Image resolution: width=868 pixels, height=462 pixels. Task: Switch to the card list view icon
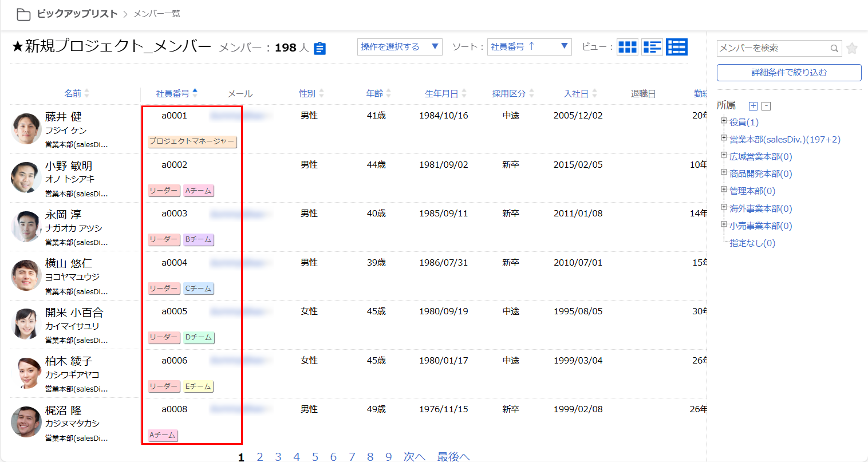(652, 47)
